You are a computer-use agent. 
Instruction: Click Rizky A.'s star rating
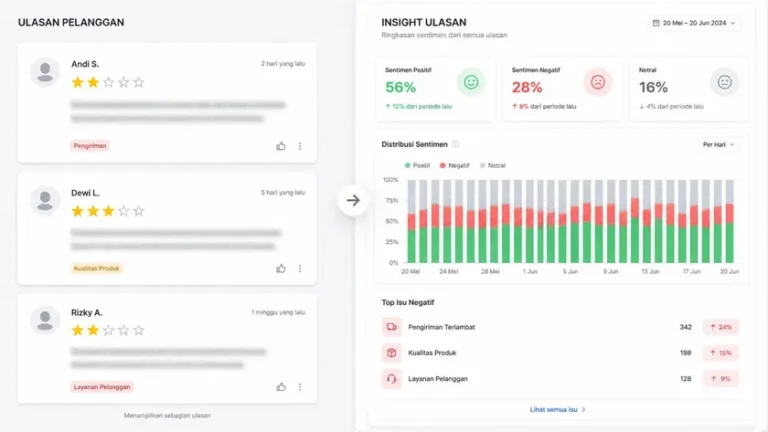point(108,331)
